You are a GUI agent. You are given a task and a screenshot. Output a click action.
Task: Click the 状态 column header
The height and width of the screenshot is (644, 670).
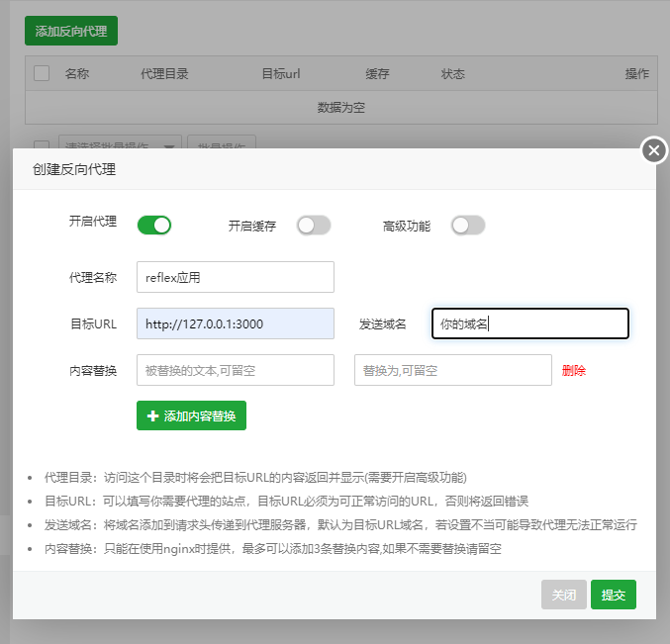tap(453, 74)
